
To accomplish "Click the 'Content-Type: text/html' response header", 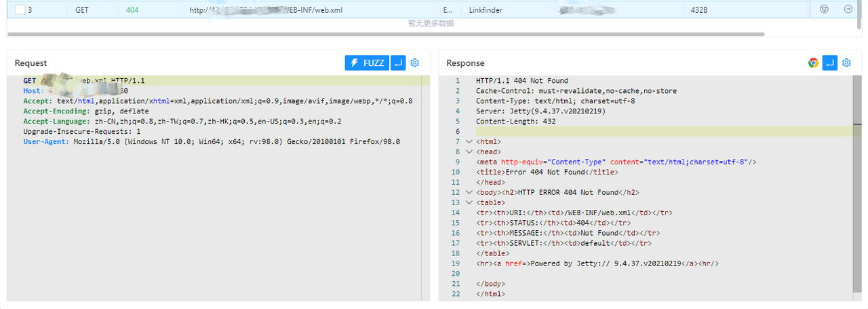I will pyautogui.click(x=555, y=101).
